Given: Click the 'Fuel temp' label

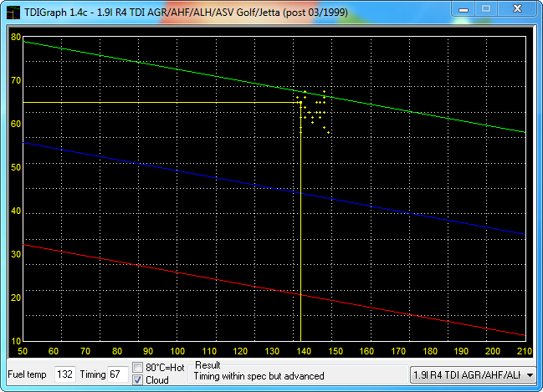Looking at the screenshot, I should pyautogui.click(x=28, y=375).
